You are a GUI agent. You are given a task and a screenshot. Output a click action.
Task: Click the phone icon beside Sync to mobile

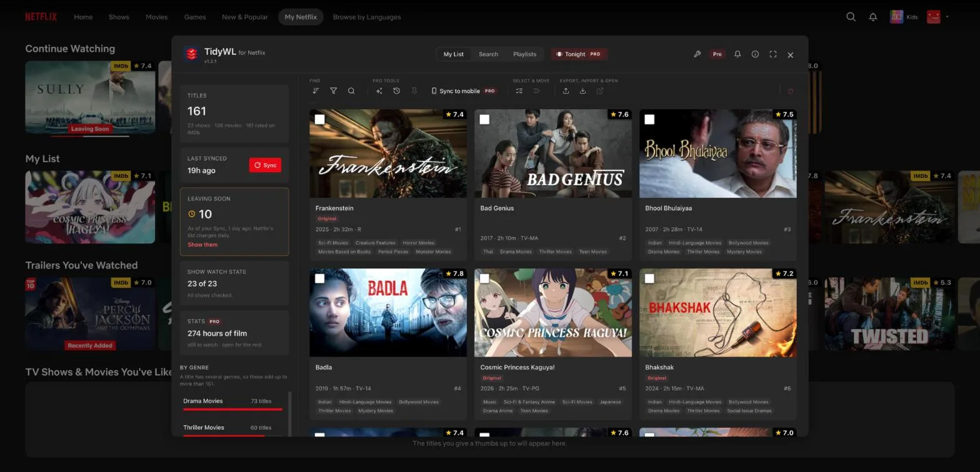point(434,91)
